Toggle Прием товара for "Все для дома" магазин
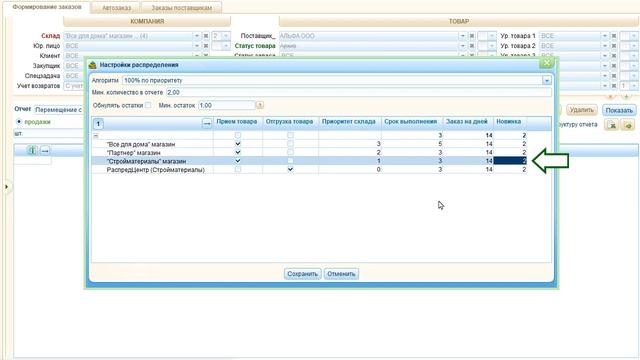This screenshot has width=640, height=360. click(238, 144)
